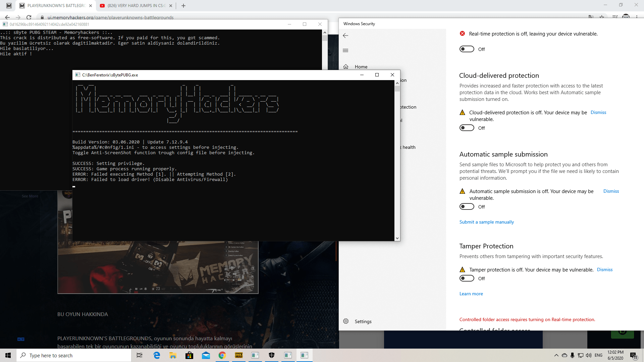Open the taskbar clock and date
The image size is (644, 362).
tap(615, 355)
